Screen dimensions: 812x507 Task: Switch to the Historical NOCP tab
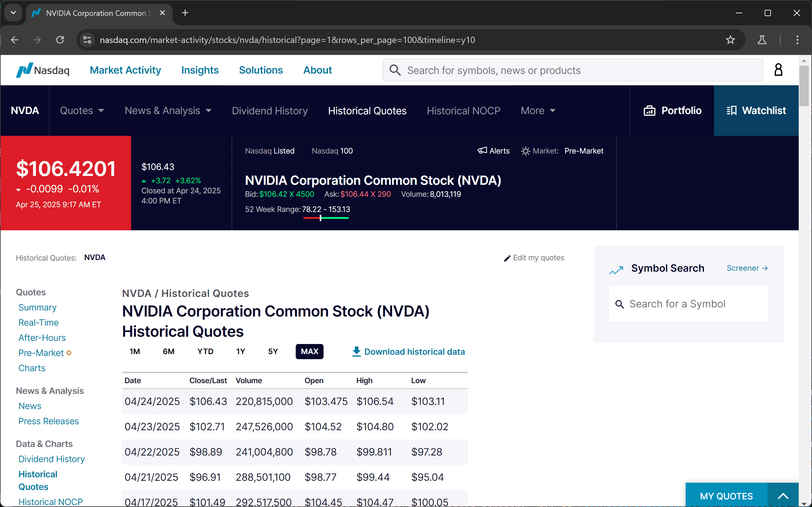click(463, 111)
